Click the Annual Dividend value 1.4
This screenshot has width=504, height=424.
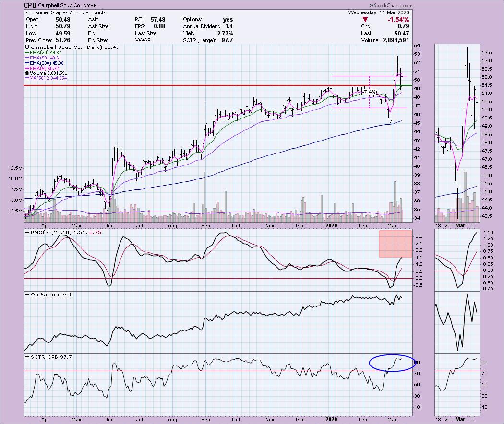(229, 26)
